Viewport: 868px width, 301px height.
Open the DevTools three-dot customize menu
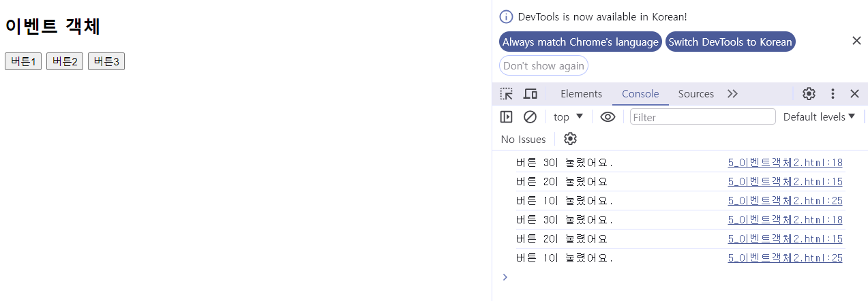833,94
